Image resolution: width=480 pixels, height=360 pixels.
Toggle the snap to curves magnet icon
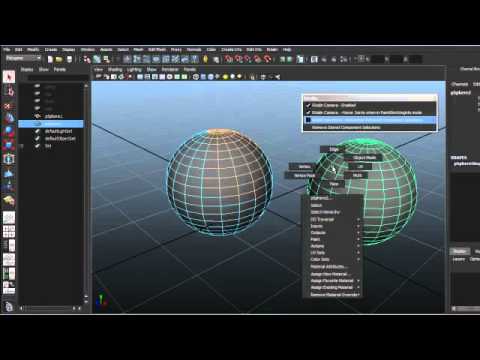pos(239,59)
